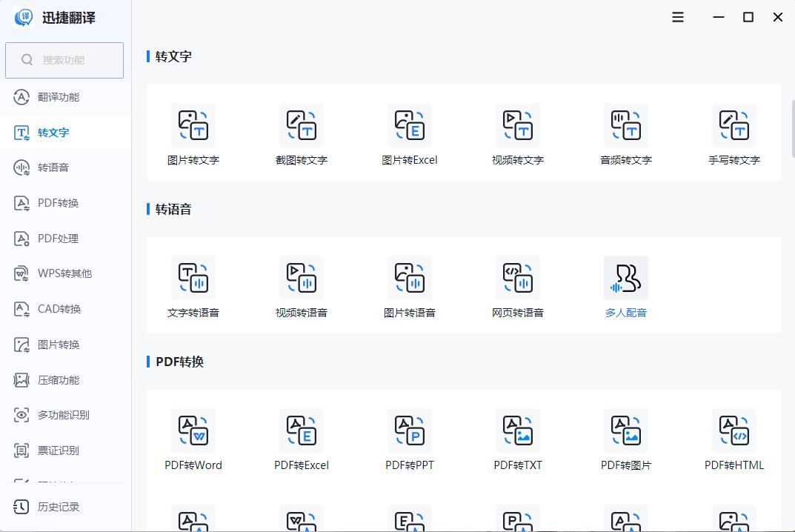Open PDF转换 sidebar category
795x532 pixels.
point(65,203)
